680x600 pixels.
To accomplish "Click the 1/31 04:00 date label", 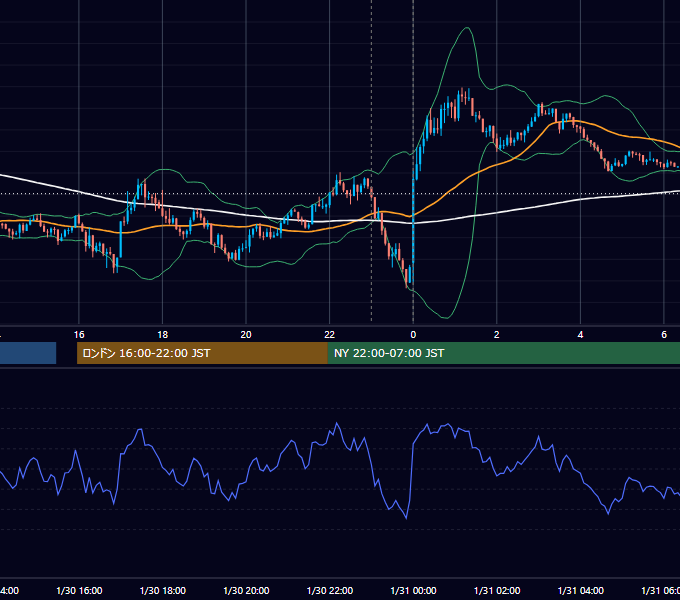I will [x=581, y=590].
